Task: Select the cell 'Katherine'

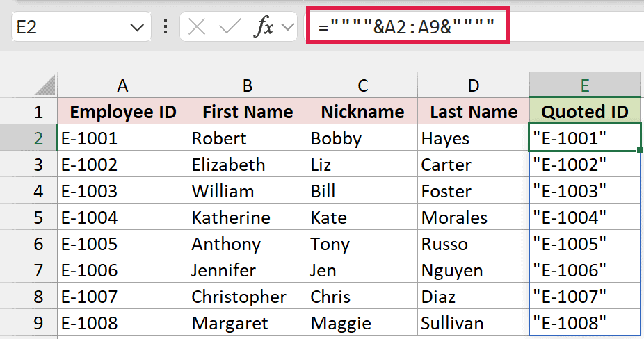Action: pos(248,217)
